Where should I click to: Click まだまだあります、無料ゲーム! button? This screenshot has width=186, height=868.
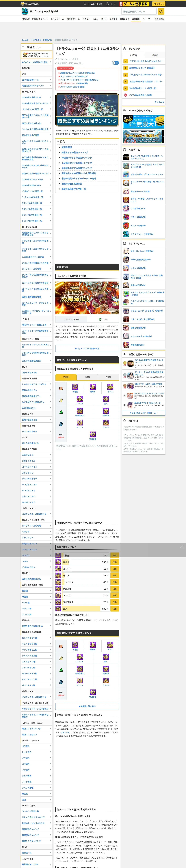(x=144, y=412)
